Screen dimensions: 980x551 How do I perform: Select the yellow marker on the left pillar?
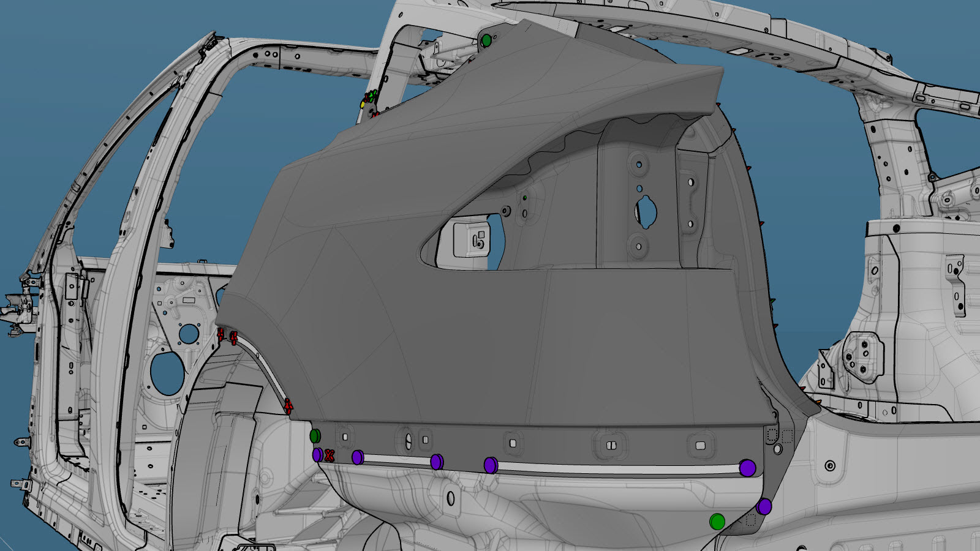tap(362, 105)
